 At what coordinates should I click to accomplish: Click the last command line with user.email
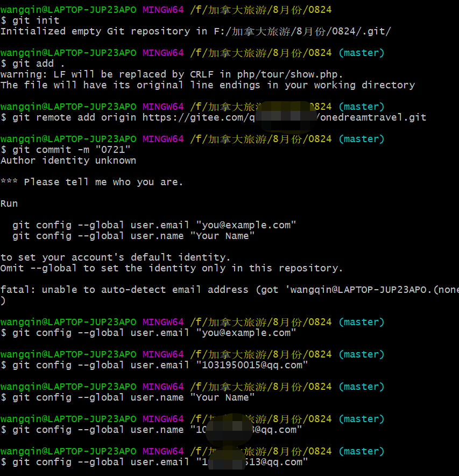click(x=154, y=462)
